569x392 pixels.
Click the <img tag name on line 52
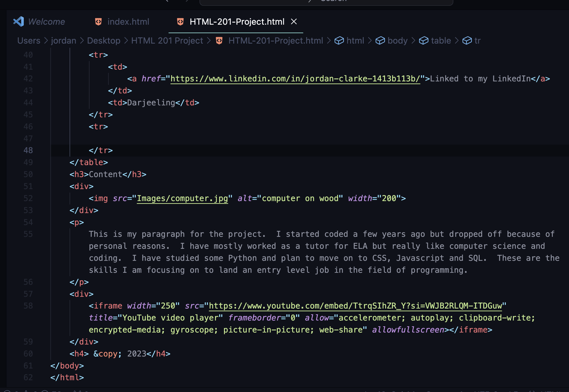coord(99,198)
